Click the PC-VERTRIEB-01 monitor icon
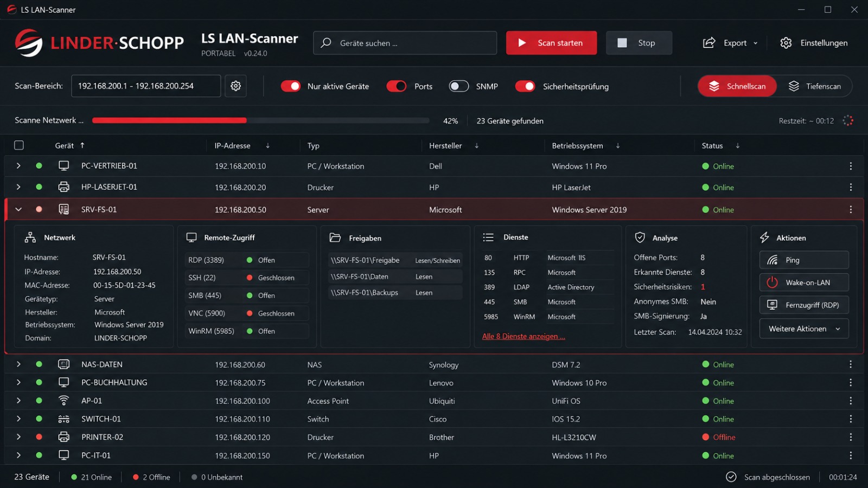 coord(63,166)
